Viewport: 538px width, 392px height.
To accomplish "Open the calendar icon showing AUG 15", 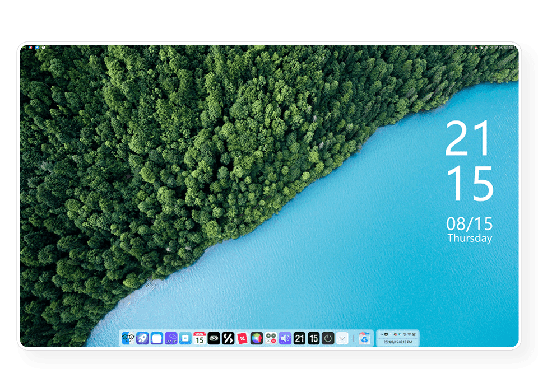I will click(200, 338).
